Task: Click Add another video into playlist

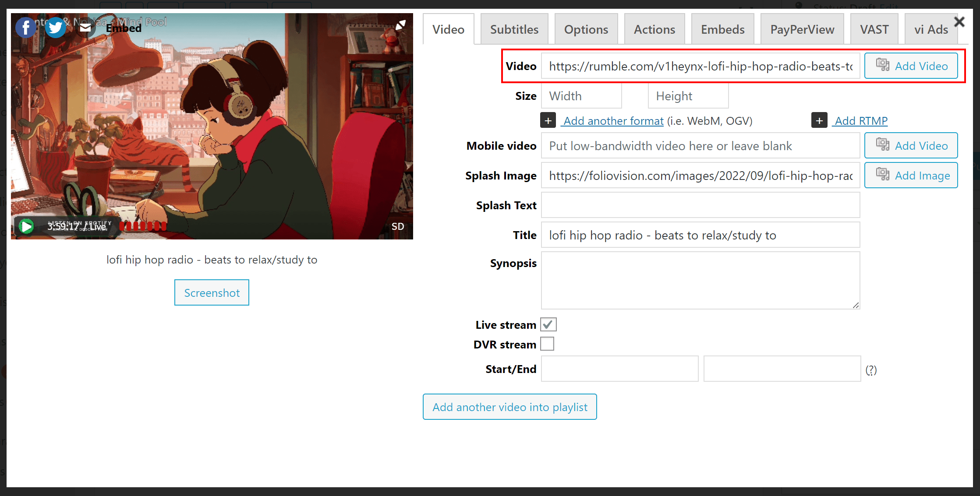Action: (x=509, y=407)
